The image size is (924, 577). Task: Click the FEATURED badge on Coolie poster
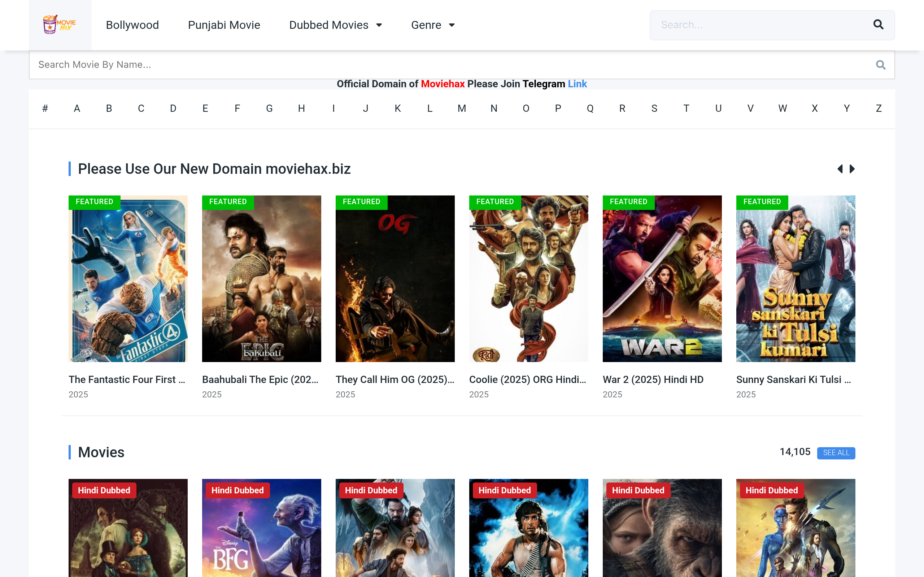click(x=495, y=202)
